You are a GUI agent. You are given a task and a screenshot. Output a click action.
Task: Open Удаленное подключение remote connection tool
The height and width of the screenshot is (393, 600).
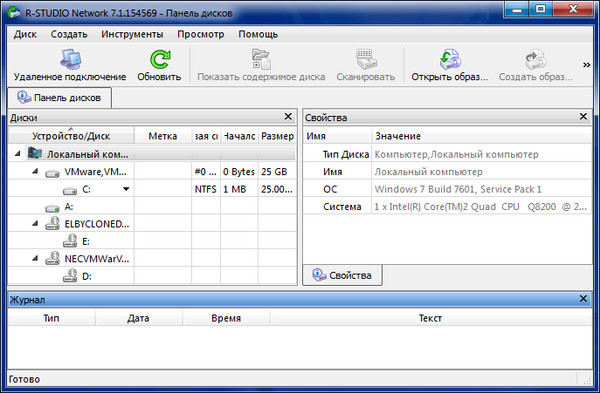coord(70,60)
